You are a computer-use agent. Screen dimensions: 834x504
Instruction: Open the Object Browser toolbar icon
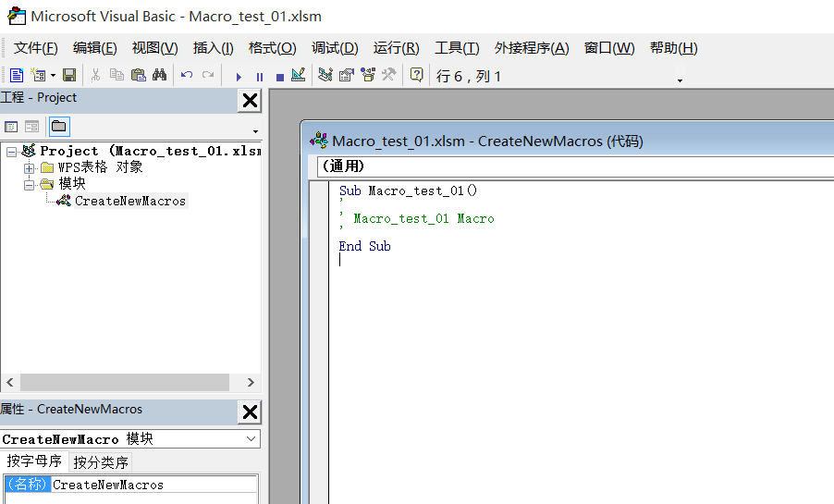[x=368, y=75]
